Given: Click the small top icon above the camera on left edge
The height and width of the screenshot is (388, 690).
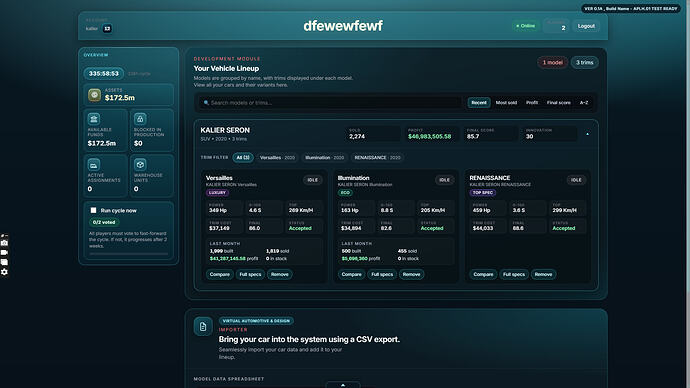Looking at the screenshot, I should [3, 236].
